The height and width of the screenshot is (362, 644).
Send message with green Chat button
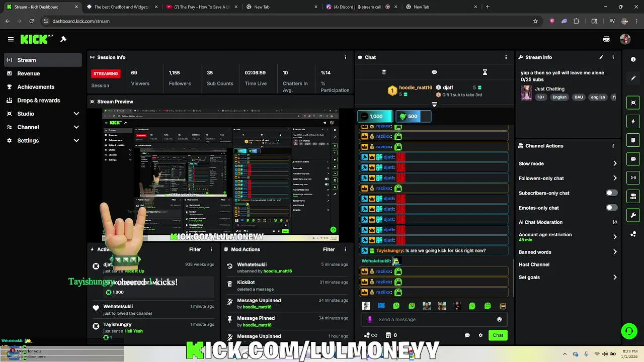click(498, 335)
